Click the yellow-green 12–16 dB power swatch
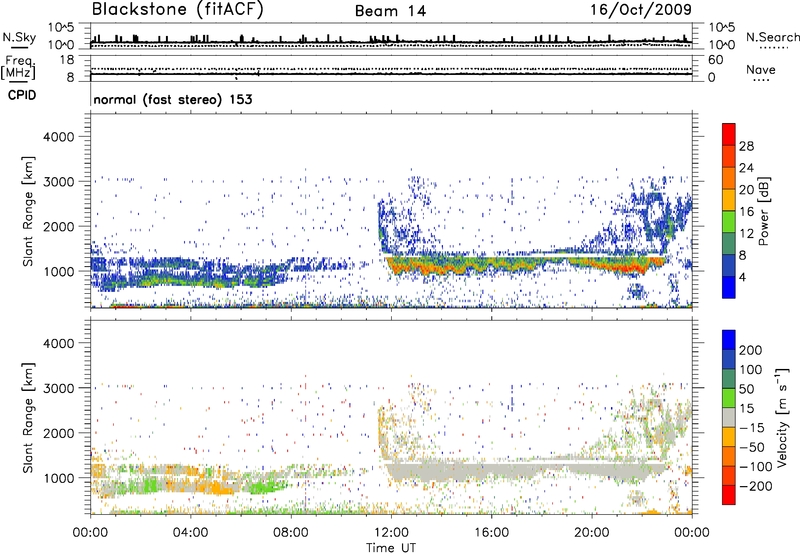Image resolution: width=800 pixels, height=554 pixels. (729, 222)
